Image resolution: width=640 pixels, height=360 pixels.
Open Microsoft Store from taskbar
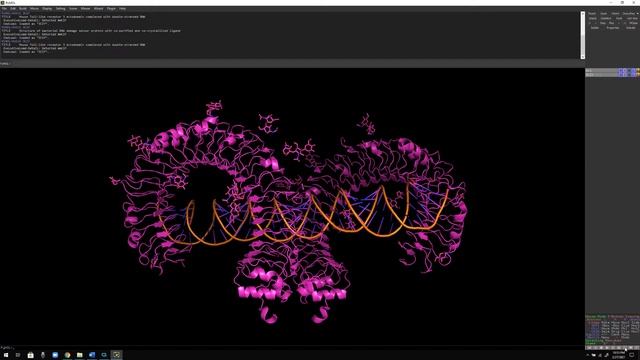(30, 355)
